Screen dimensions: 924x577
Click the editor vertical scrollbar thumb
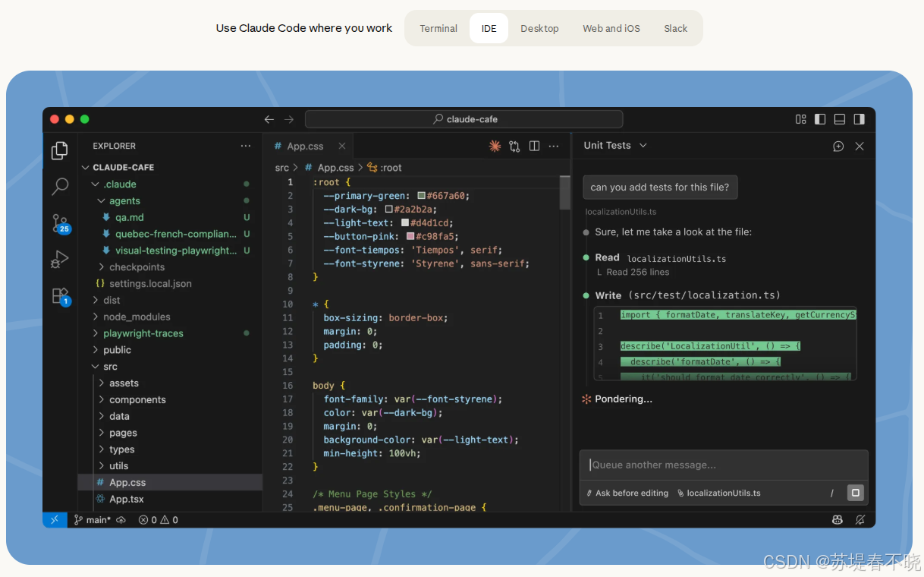564,192
